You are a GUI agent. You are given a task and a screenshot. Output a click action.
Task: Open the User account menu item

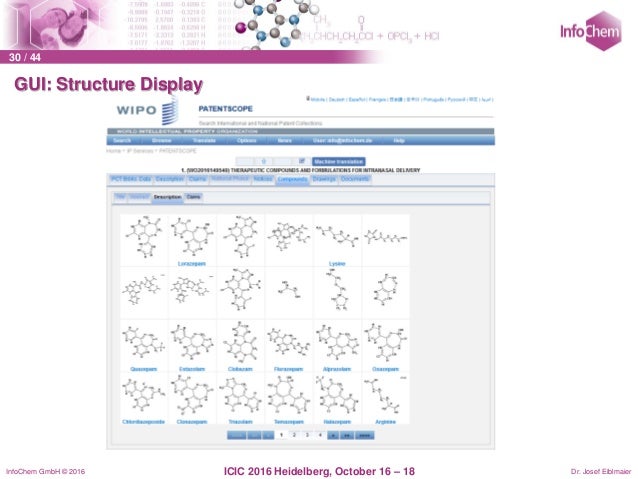coord(342,140)
